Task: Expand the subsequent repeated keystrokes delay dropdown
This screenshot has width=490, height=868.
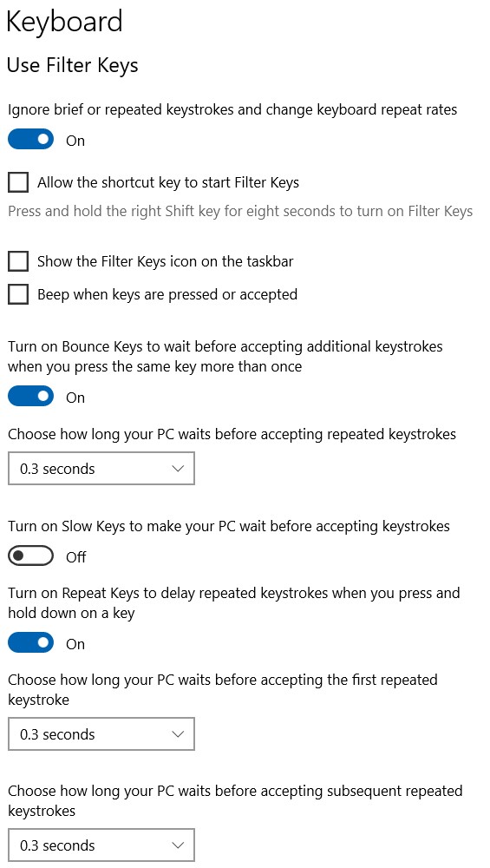Action: point(101,845)
